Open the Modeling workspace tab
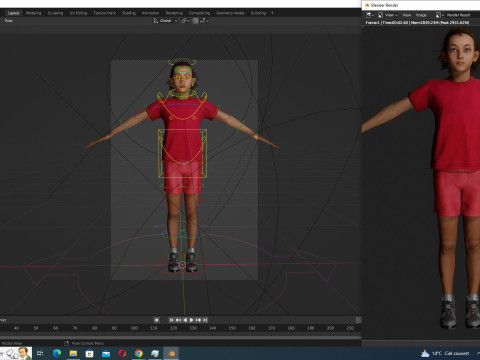This screenshot has height=360, width=480. pos(33,13)
